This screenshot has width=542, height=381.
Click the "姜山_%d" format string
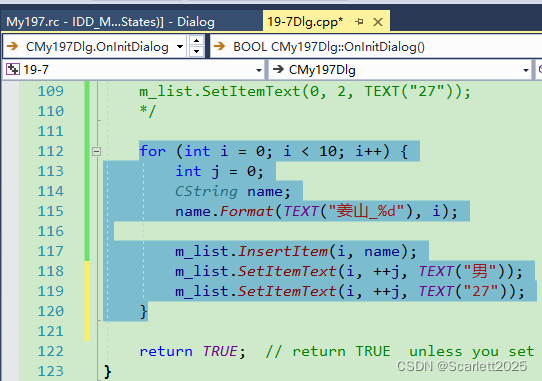coord(366,211)
